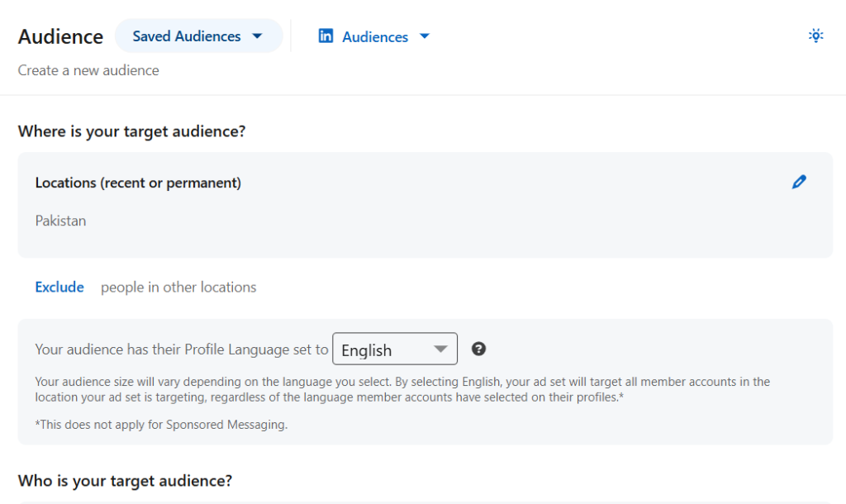
Task: Click 'Where is your target audience?' heading
Action: (131, 131)
